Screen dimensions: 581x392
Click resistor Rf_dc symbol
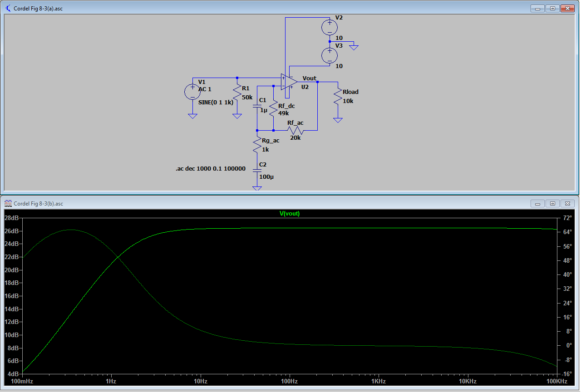click(x=273, y=108)
